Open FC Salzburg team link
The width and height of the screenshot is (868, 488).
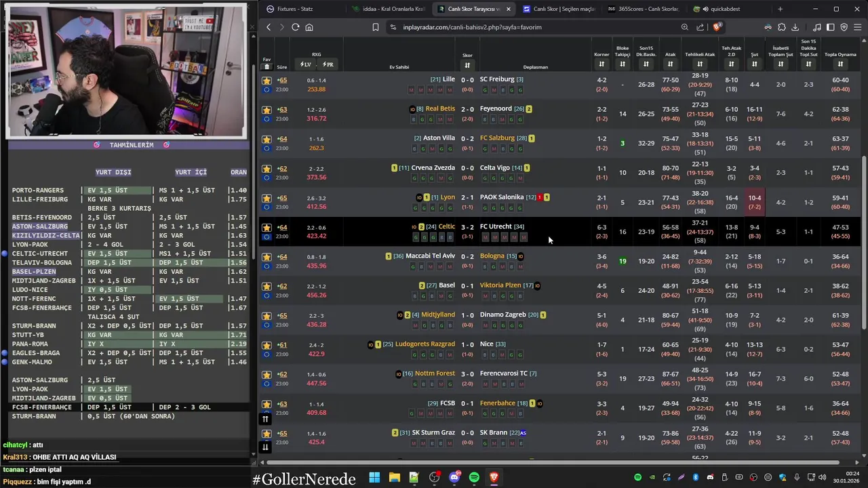click(497, 138)
